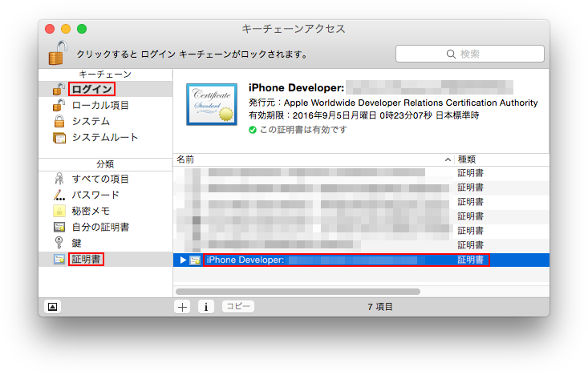
Task: Click the green valid-certificate checkmark icon
Action: tap(253, 130)
